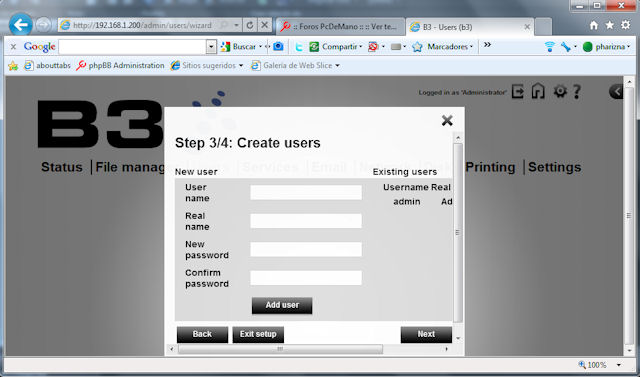Screen dimensions: 640x377
Task: Open the browser Home icon
Action: pos(594,25)
